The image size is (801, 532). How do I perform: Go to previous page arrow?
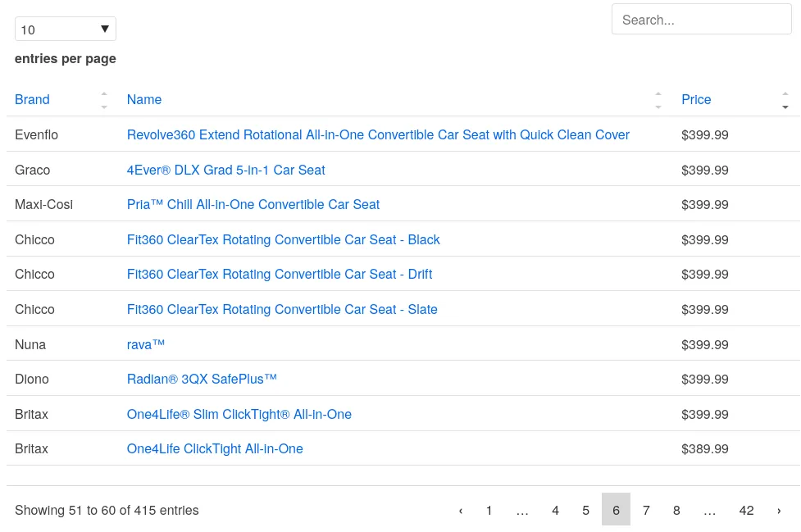(x=461, y=510)
